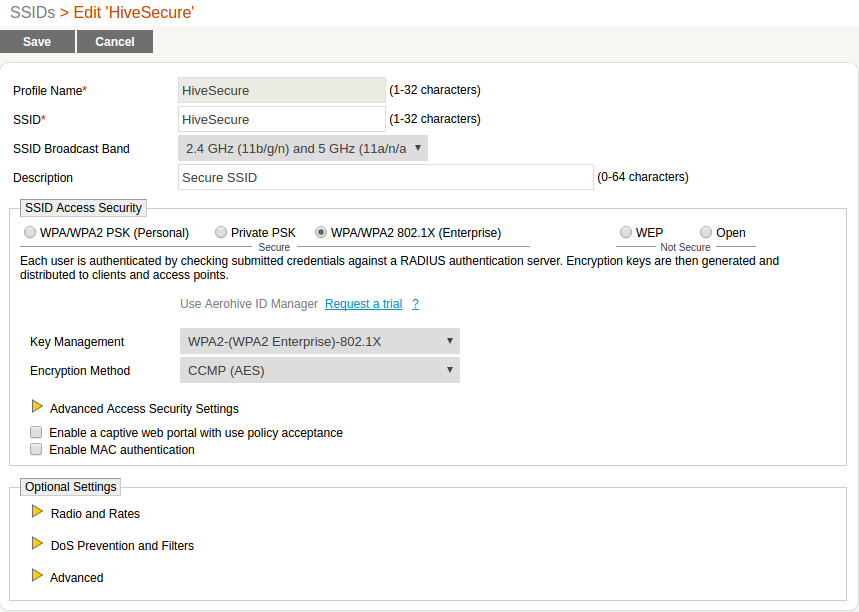Click the Cancel button
This screenshot has width=859, height=612.
click(x=115, y=41)
